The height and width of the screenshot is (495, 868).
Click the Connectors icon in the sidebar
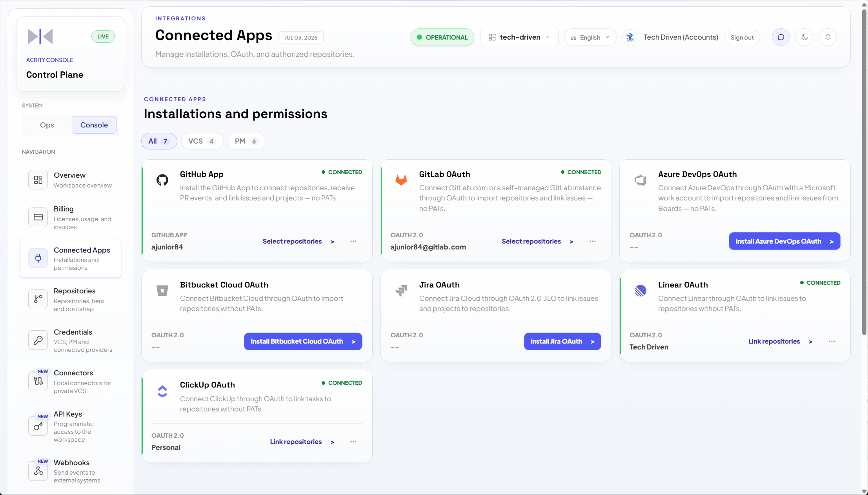tap(38, 381)
